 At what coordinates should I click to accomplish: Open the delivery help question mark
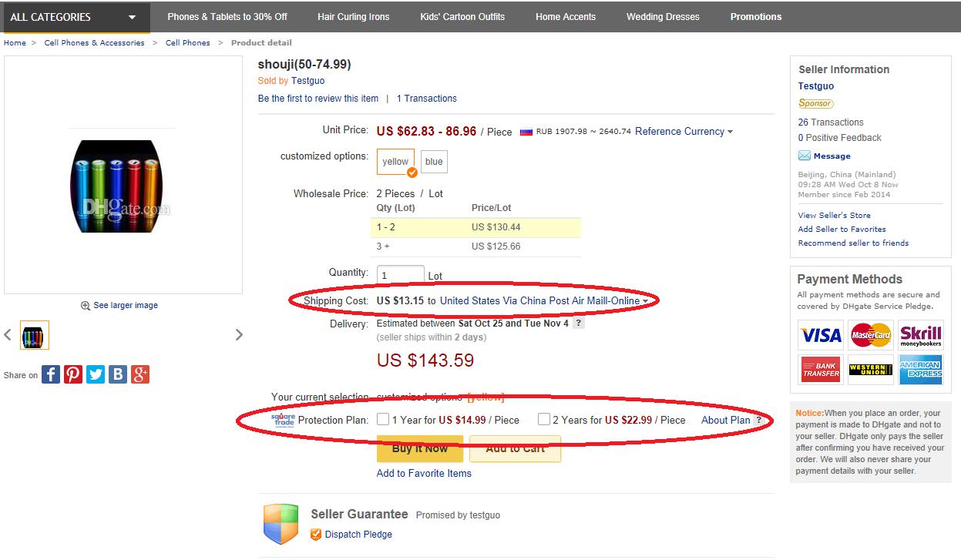pyautogui.click(x=579, y=324)
